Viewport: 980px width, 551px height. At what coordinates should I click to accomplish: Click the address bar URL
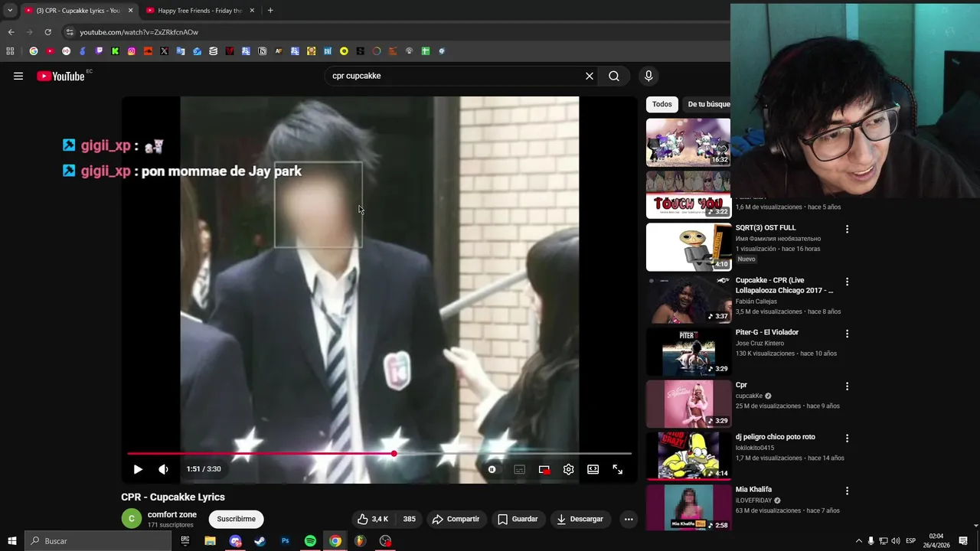[x=139, y=32]
